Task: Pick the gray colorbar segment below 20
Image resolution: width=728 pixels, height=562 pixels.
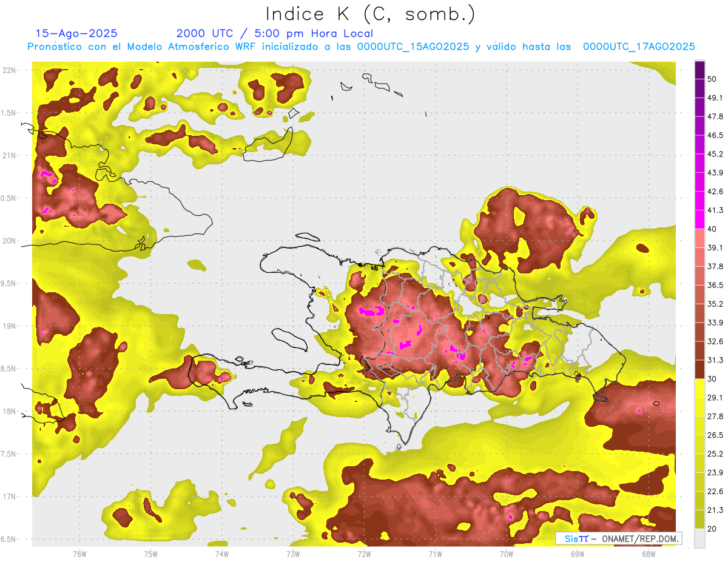Action: point(699,538)
